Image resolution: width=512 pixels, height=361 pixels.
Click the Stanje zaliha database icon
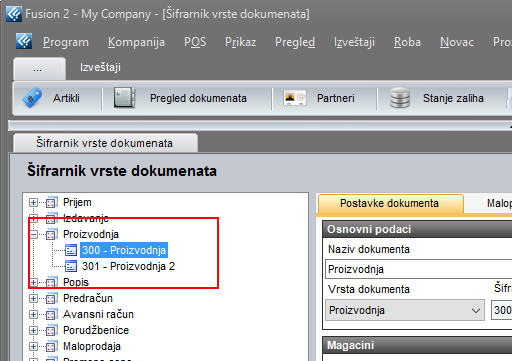pos(400,98)
